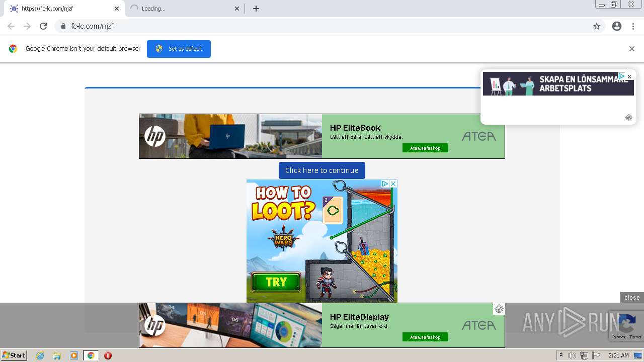Click the ad info icon below the popup ad
Viewport: 644px width, 362px height.
tap(629, 117)
